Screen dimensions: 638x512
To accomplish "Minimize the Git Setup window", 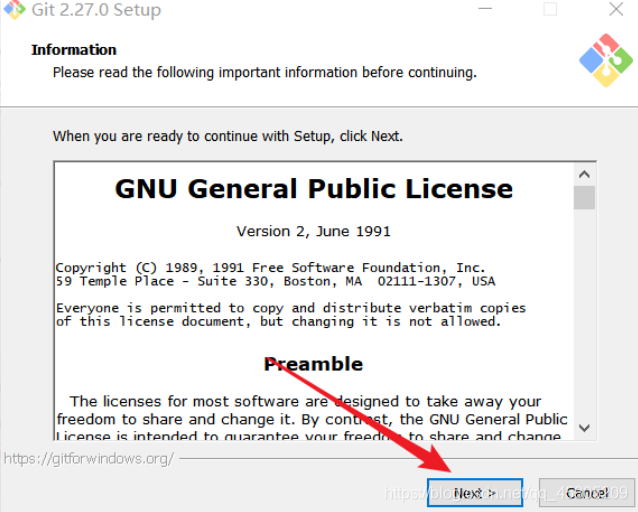I will click(x=485, y=9).
